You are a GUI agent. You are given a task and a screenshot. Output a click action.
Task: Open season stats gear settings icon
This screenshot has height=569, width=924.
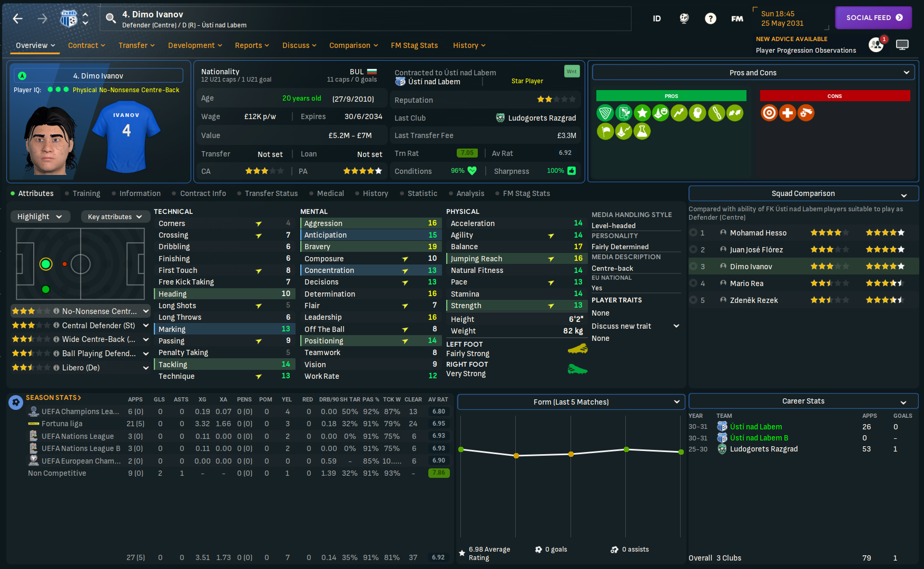[x=16, y=403]
